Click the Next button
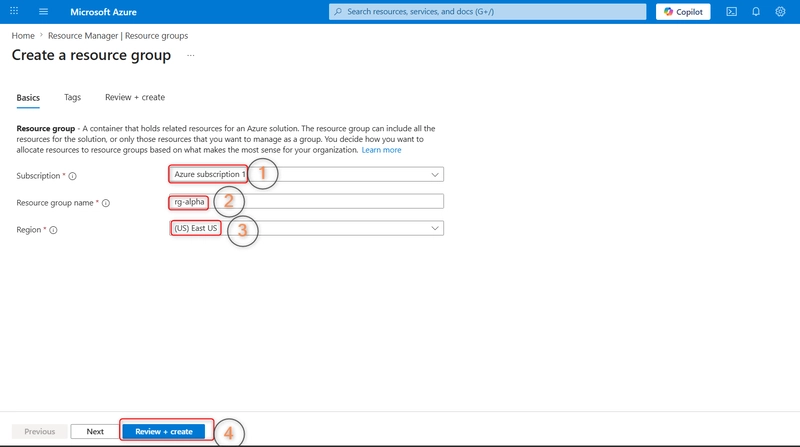Image resolution: width=800 pixels, height=447 pixels. click(x=95, y=432)
